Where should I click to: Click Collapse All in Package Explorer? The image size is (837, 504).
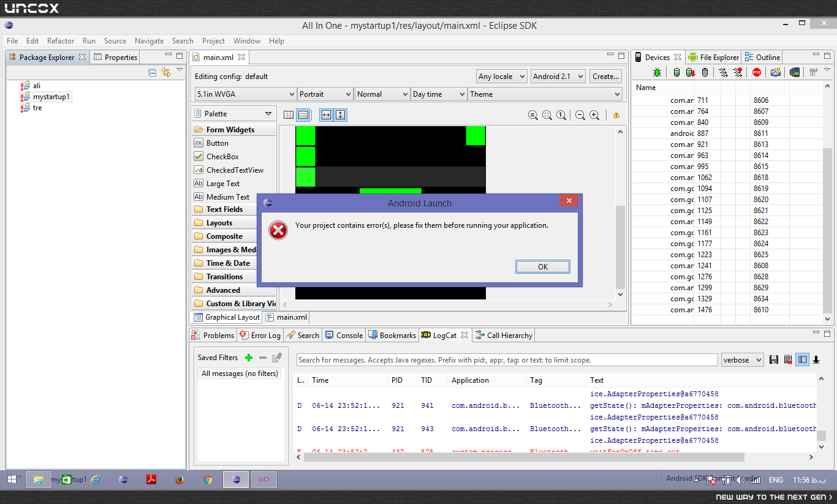pyautogui.click(x=153, y=72)
